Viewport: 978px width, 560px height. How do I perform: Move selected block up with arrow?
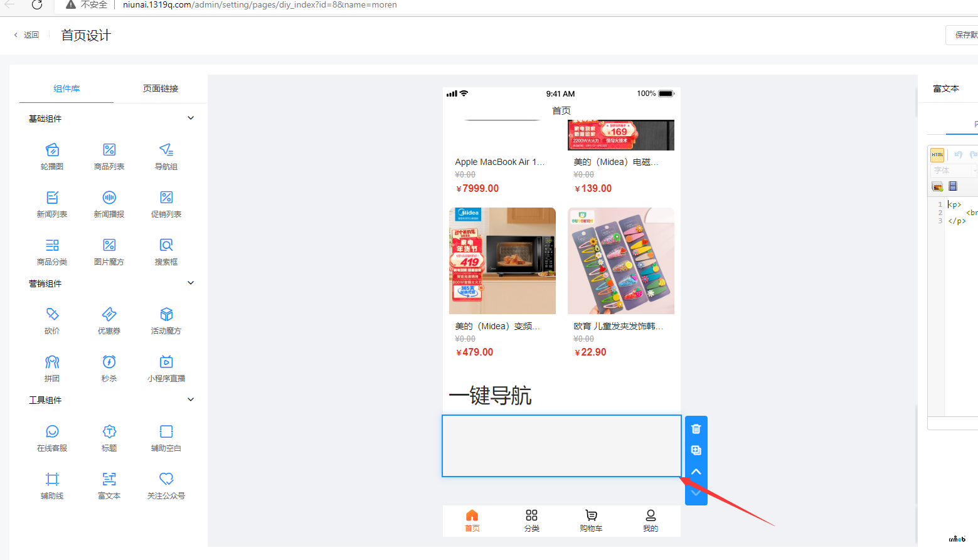tap(696, 472)
